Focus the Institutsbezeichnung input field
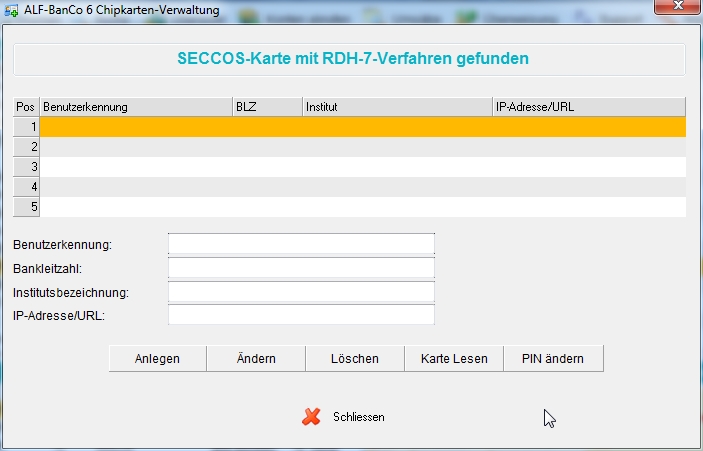703x451 pixels. [301, 292]
